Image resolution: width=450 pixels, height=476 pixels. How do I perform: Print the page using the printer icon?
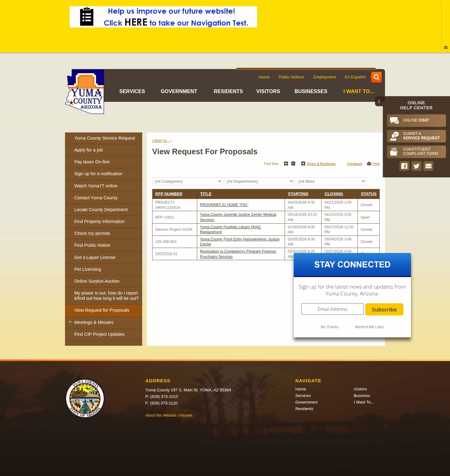(369, 163)
